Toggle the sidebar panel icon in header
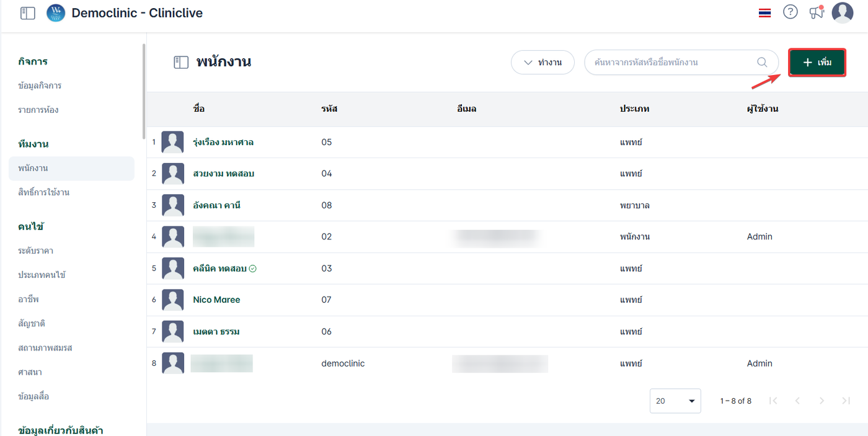 pos(28,12)
